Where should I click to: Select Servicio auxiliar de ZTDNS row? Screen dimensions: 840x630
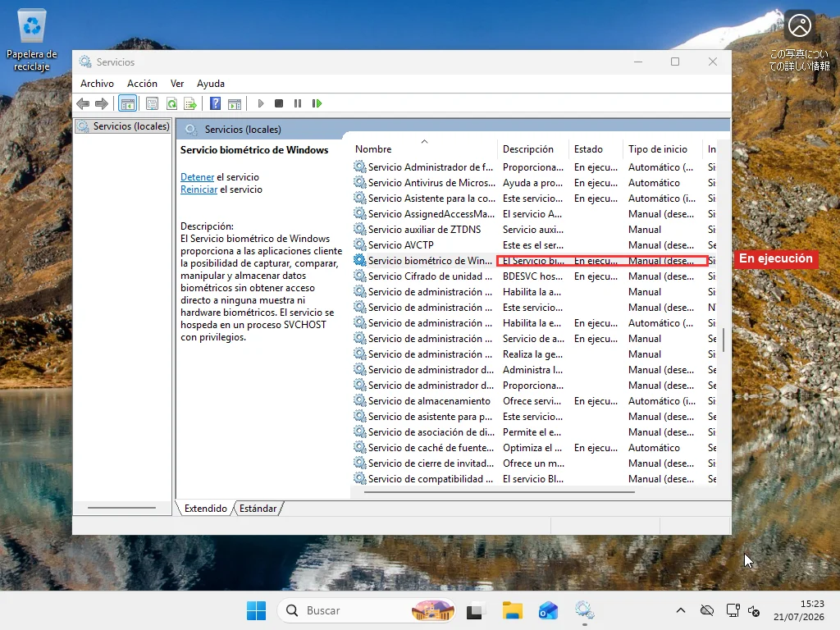coord(534,230)
